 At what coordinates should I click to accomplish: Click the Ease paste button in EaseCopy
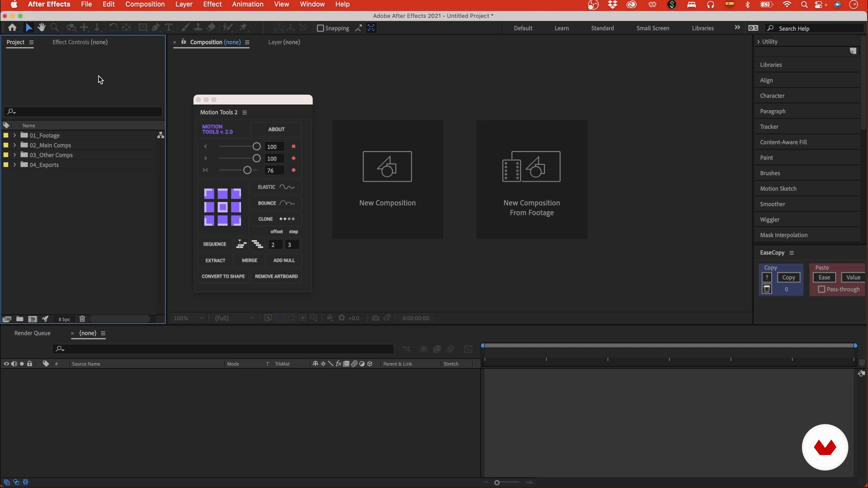[824, 277]
